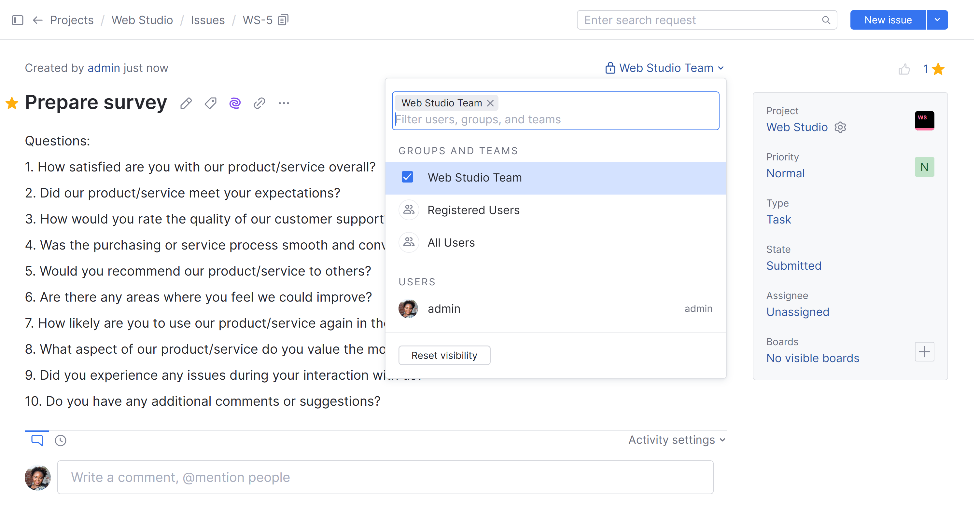Open the three-dot more actions menu
980x516 pixels.
click(284, 103)
